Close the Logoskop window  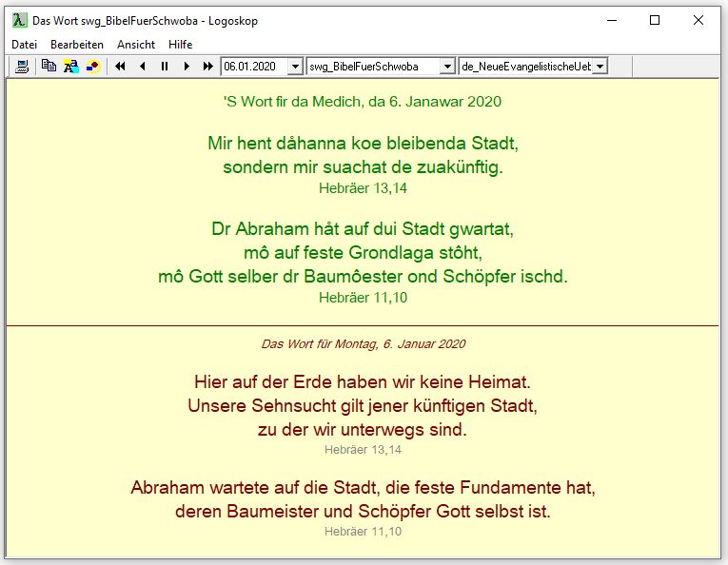[698, 20]
